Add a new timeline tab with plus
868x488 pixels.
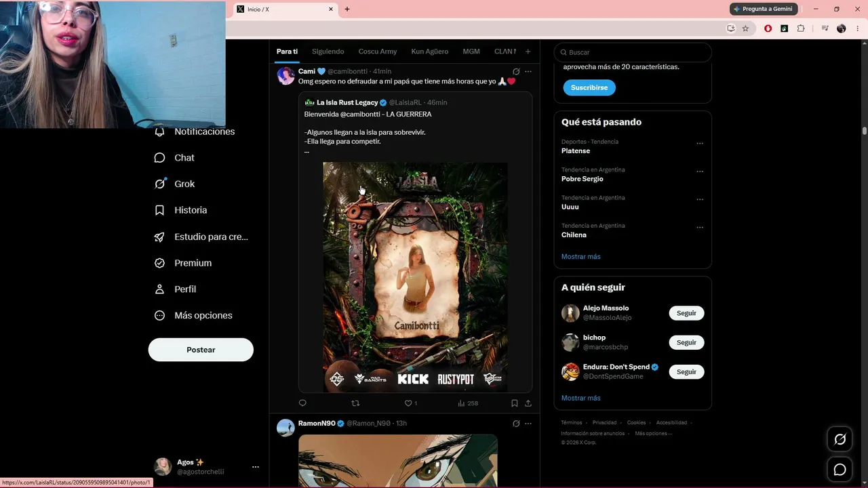tap(528, 52)
